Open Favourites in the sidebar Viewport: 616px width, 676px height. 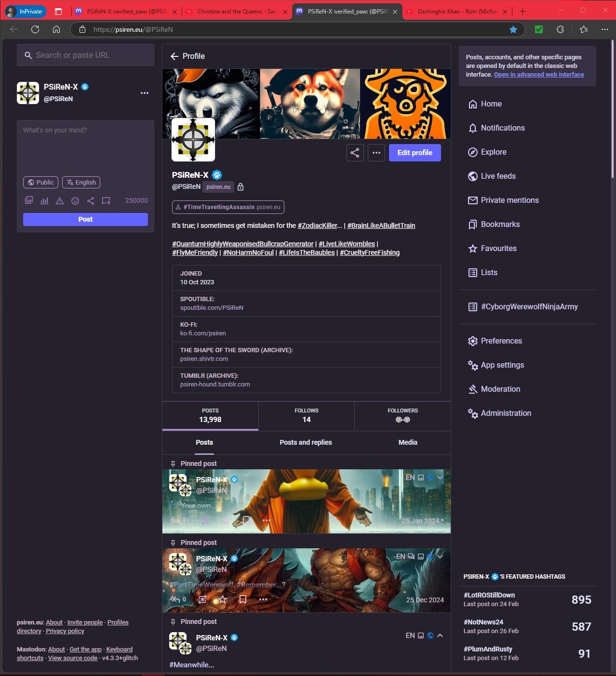point(492,248)
